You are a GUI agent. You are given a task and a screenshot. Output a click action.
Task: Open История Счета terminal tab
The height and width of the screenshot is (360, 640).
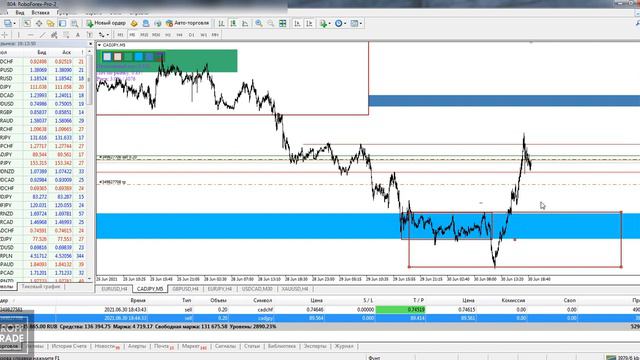69,346
